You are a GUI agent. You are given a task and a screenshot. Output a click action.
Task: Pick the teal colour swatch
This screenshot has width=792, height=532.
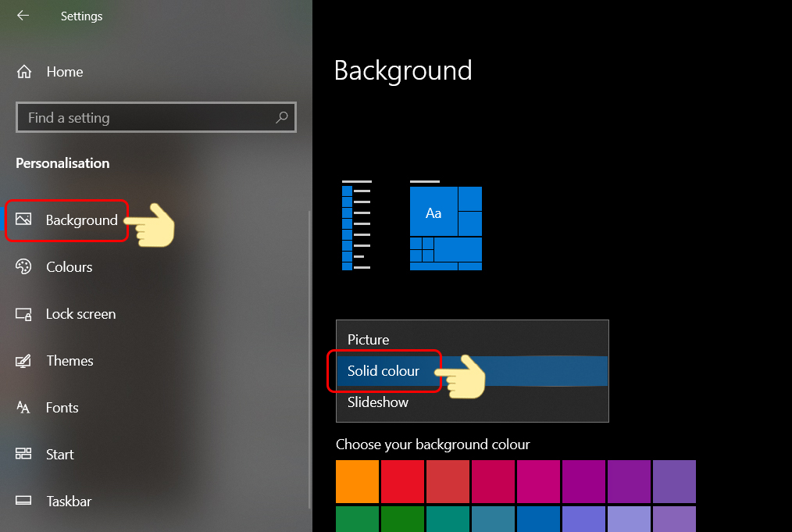pos(448,519)
